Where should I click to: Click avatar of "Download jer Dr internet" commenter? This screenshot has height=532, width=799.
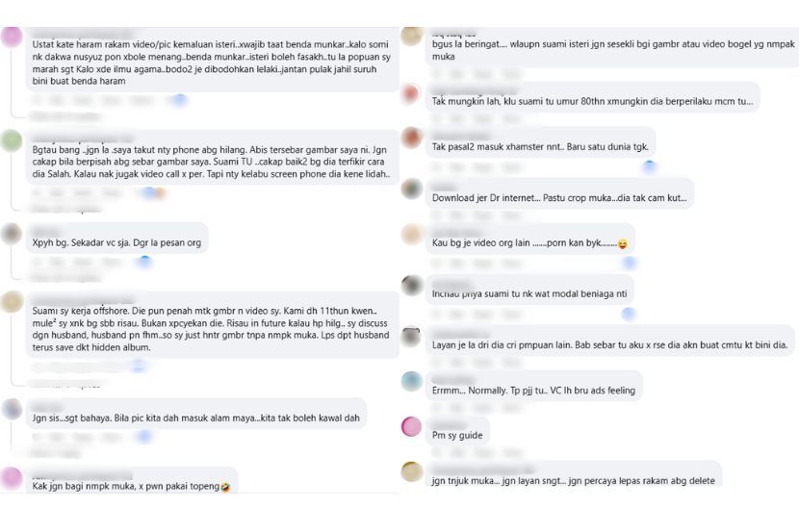pyautogui.click(x=411, y=189)
